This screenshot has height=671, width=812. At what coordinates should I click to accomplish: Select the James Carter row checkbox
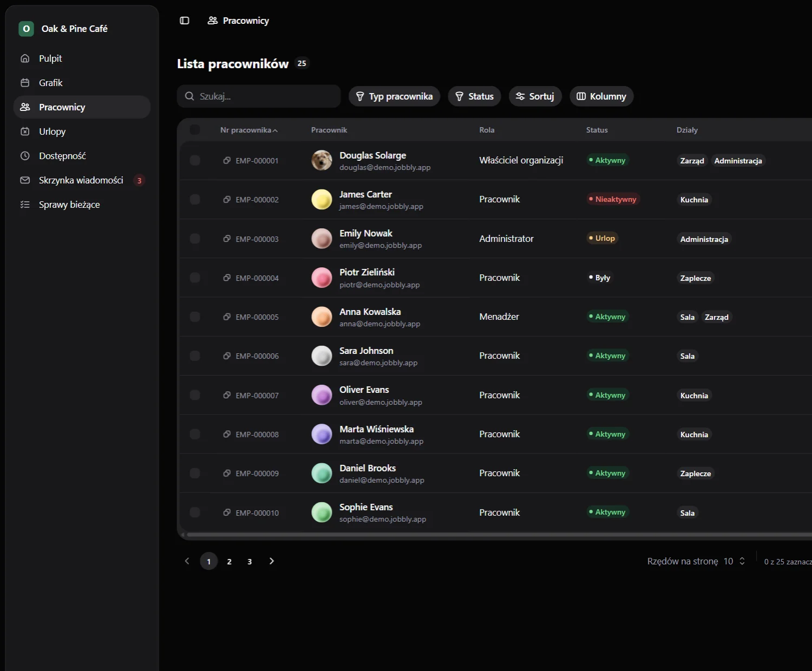pos(195,199)
